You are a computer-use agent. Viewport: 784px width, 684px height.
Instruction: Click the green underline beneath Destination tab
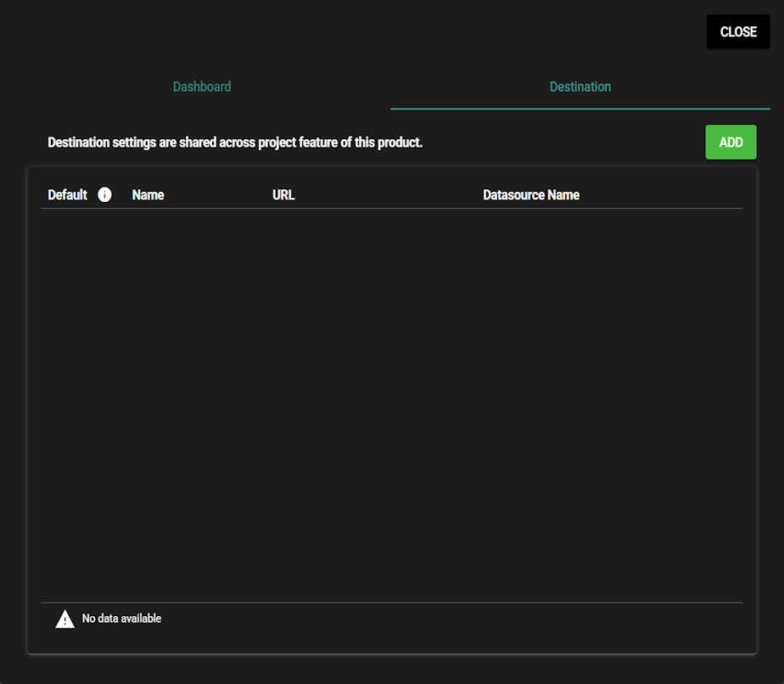point(580,109)
